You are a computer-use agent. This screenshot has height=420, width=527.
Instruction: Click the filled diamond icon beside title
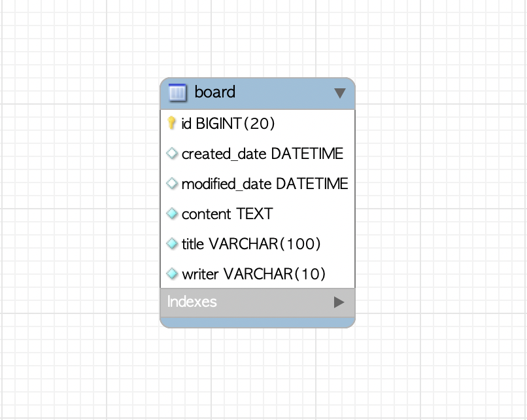point(172,243)
